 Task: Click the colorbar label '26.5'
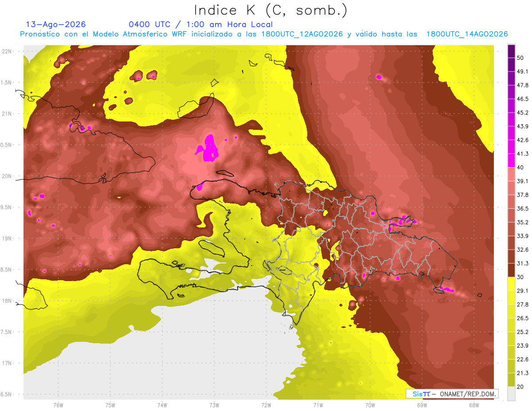coord(523,318)
